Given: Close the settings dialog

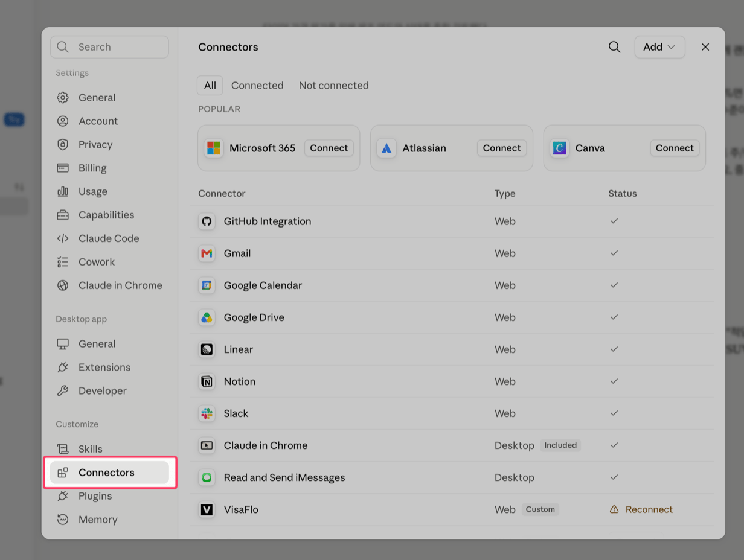Looking at the screenshot, I should (x=705, y=47).
